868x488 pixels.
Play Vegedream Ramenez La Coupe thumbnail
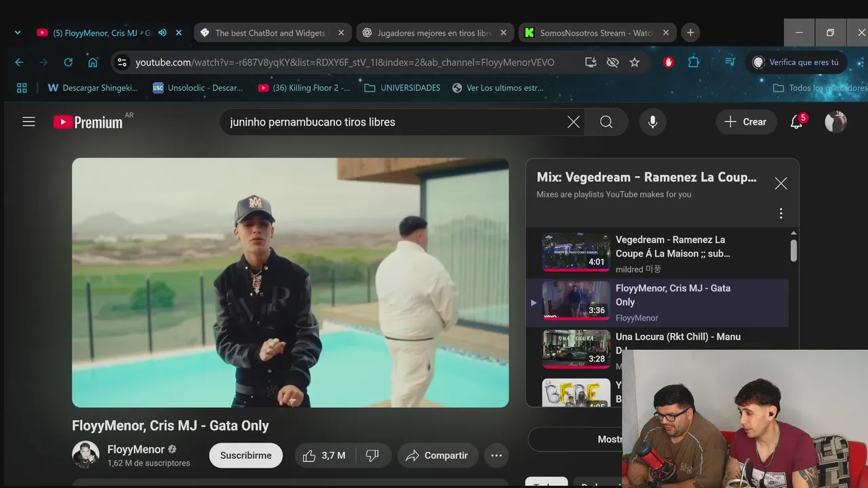[576, 253]
